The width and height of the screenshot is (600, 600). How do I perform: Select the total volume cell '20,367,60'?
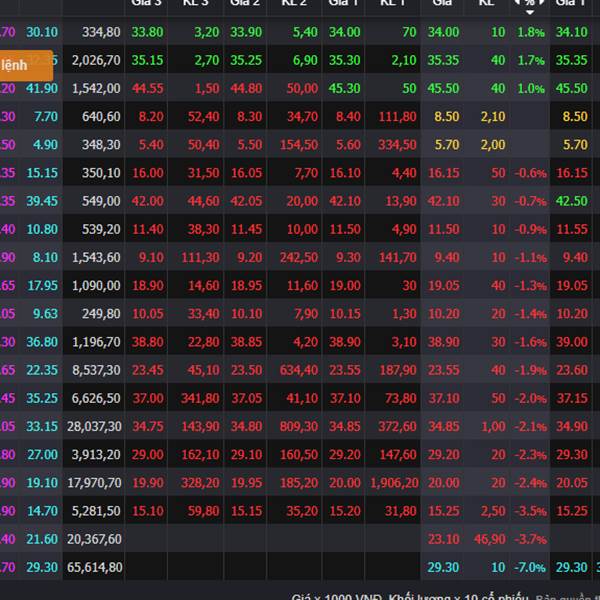[94, 539]
